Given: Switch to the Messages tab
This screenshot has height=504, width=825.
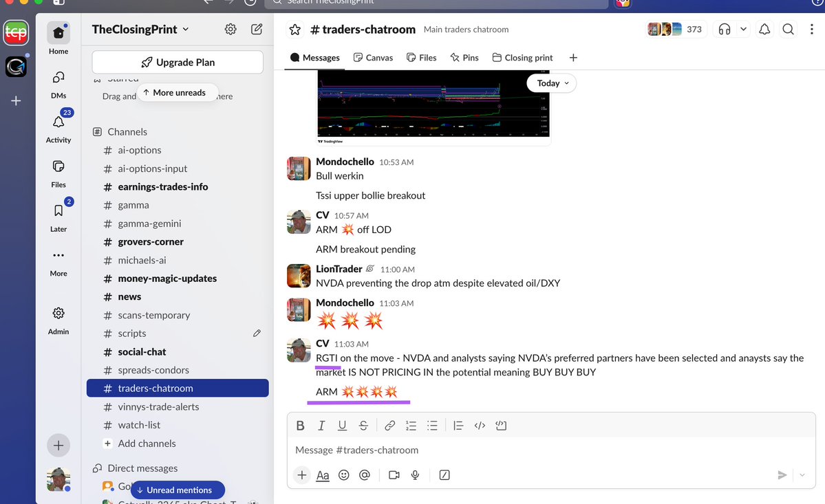Looking at the screenshot, I should pos(314,58).
